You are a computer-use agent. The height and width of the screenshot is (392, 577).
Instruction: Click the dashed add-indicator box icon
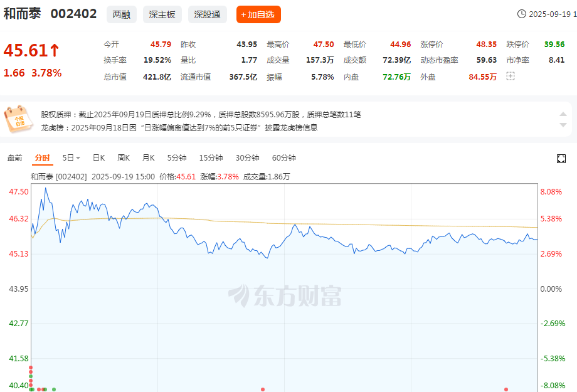click(510, 76)
